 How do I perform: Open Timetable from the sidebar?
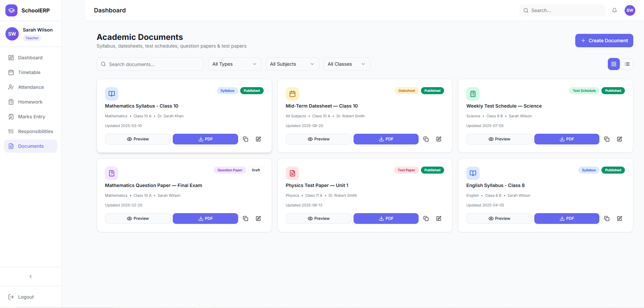(31, 72)
